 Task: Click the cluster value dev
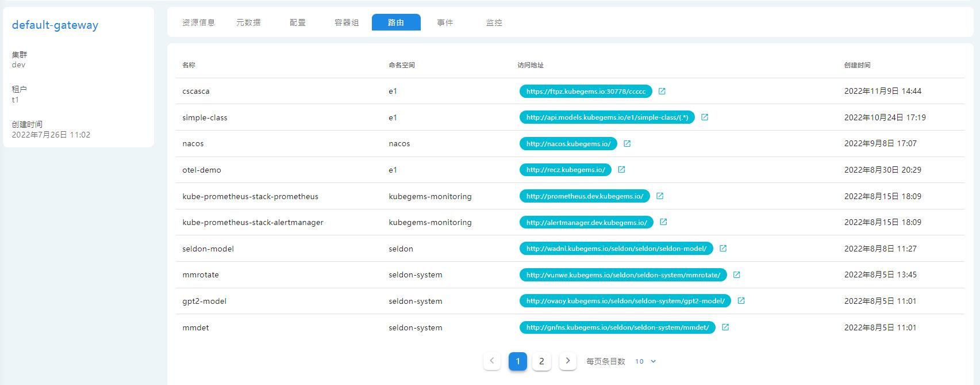pos(18,65)
